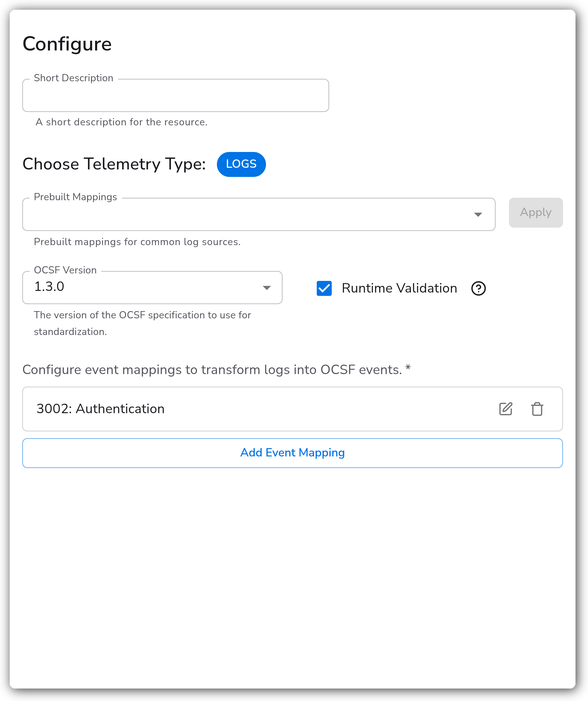588x701 pixels.
Task: Click 'Choose Telemetry Type:' heading
Action: coord(114,164)
